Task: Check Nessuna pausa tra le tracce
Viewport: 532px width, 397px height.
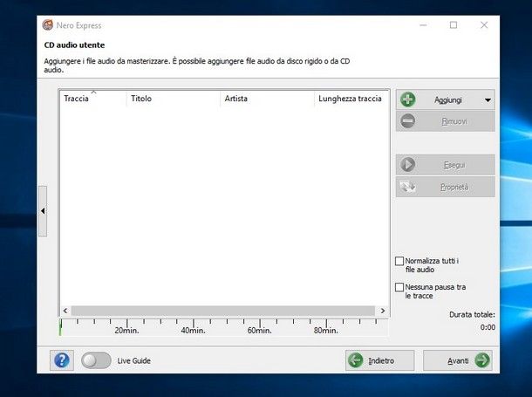Action: click(x=399, y=287)
